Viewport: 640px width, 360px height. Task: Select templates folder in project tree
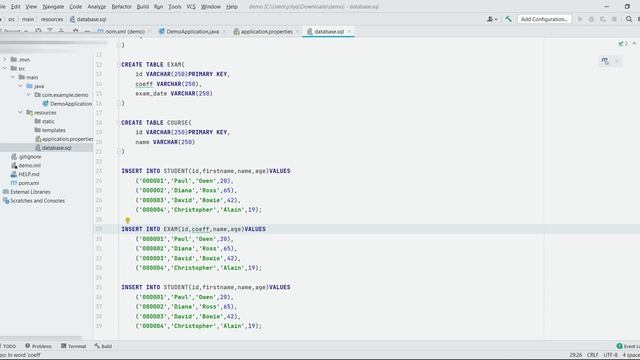pyautogui.click(x=50, y=130)
